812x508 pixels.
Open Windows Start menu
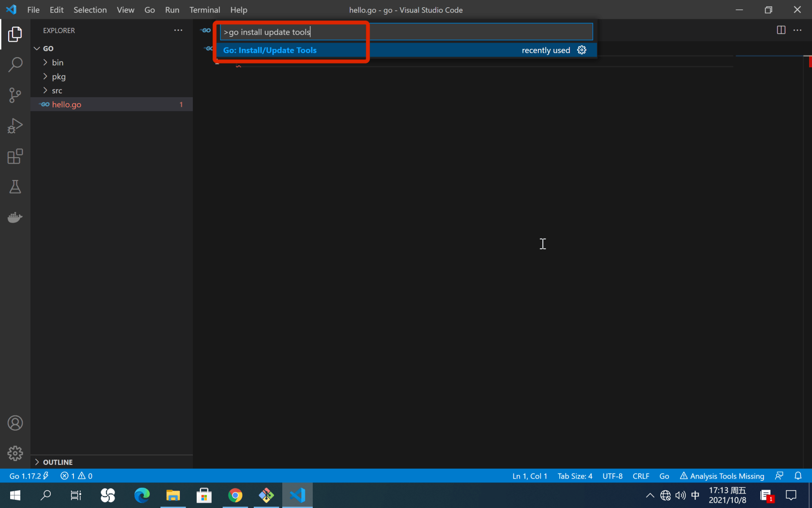(x=15, y=495)
